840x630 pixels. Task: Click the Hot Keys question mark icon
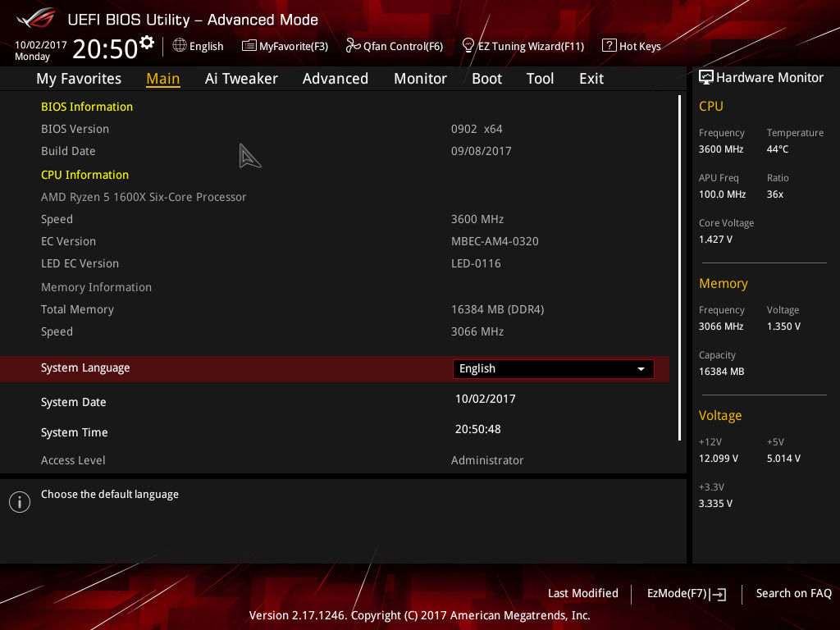609,46
